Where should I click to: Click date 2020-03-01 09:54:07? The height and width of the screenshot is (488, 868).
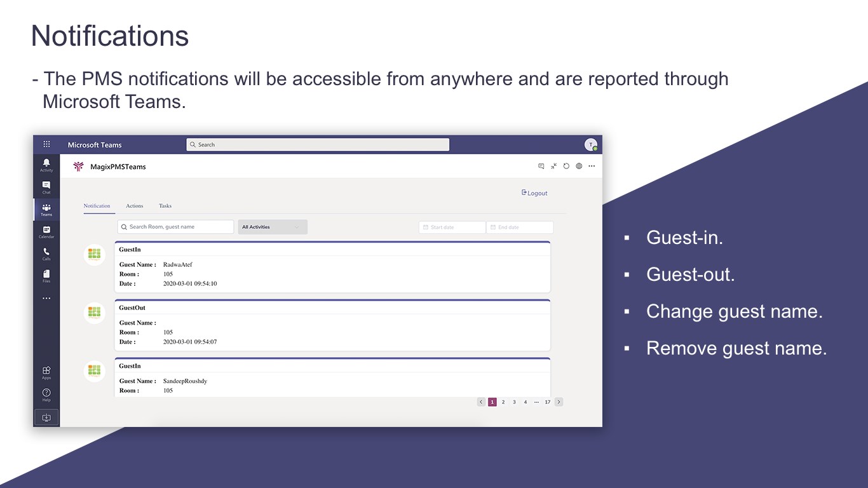click(x=190, y=342)
